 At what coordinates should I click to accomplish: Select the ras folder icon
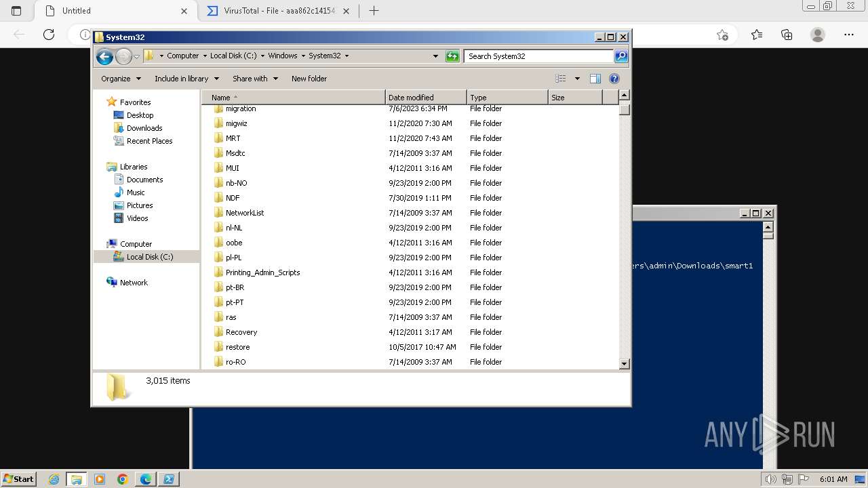click(218, 317)
